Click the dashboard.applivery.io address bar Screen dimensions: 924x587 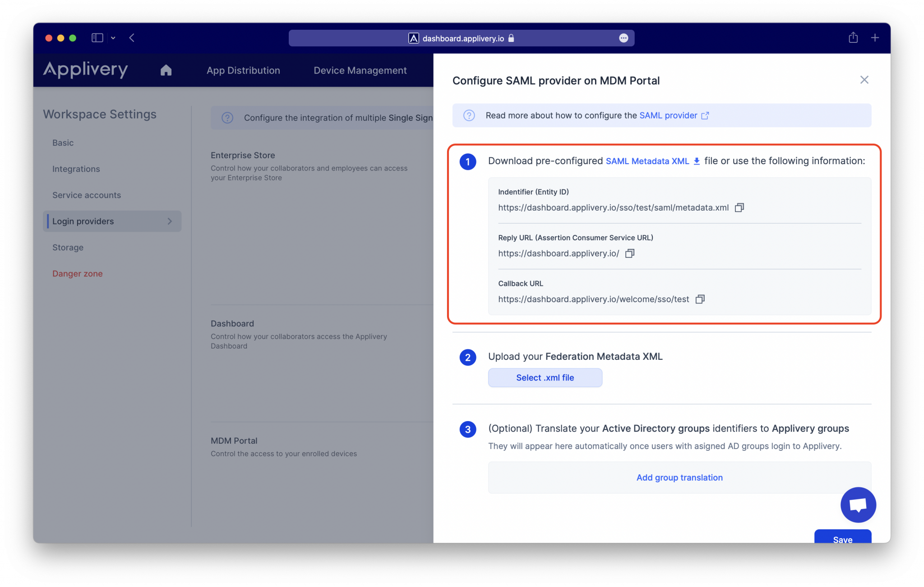pyautogui.click(x=462, y=38)
